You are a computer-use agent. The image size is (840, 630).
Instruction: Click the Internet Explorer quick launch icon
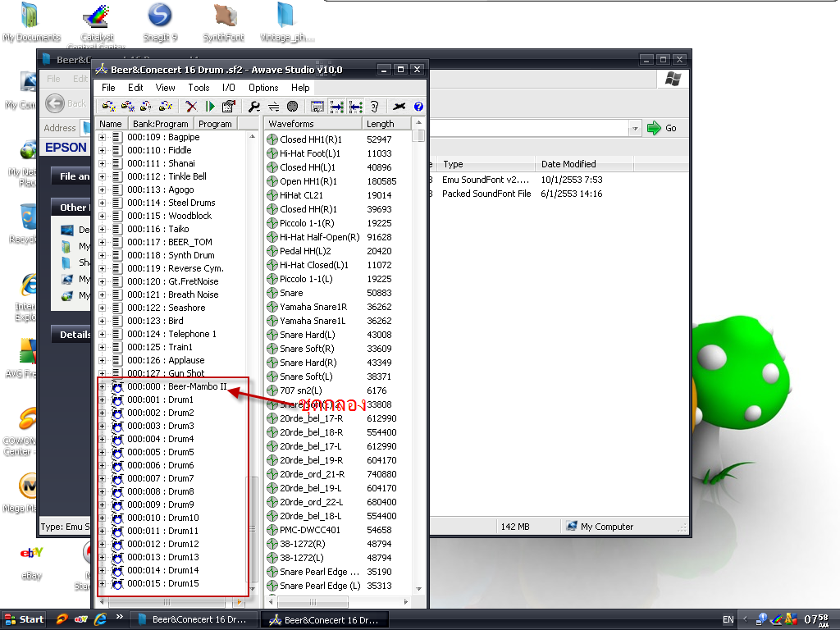[100, 619]
